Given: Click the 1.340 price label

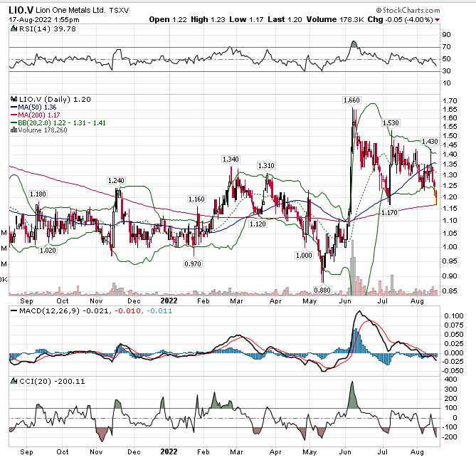Looking at the screenshot, I should pyautogui.click(x=231, y=160).
